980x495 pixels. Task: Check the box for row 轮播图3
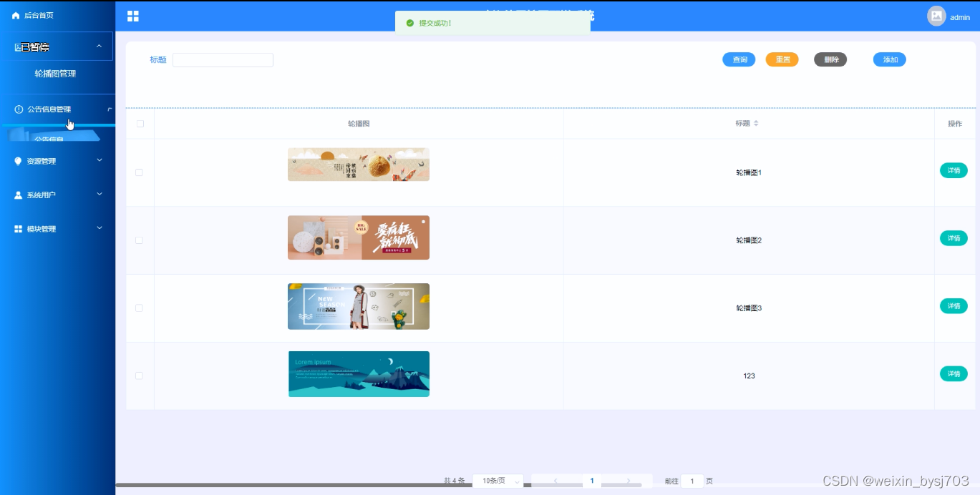click(139, 308)
